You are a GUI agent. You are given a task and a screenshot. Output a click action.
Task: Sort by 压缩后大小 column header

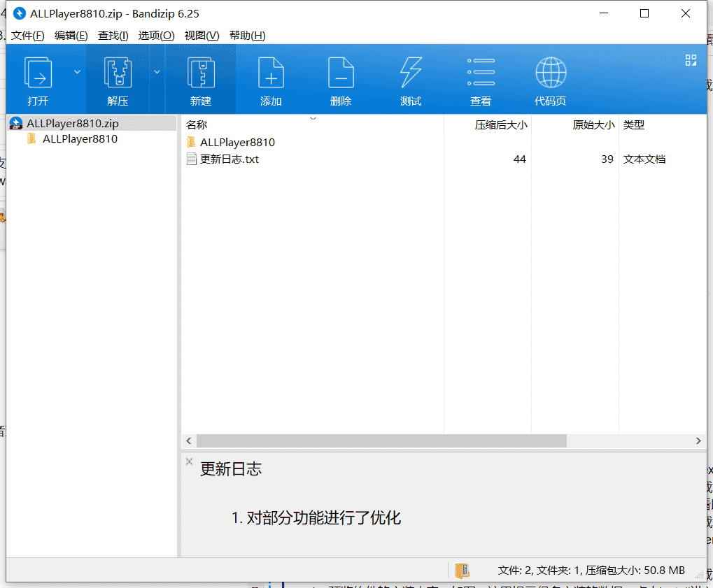point(501,124)
